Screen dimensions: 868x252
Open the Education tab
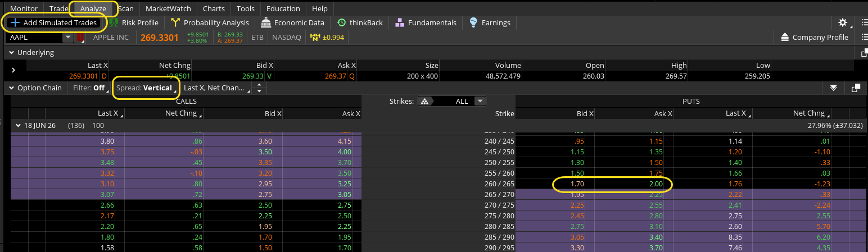[x=283, y=8]
